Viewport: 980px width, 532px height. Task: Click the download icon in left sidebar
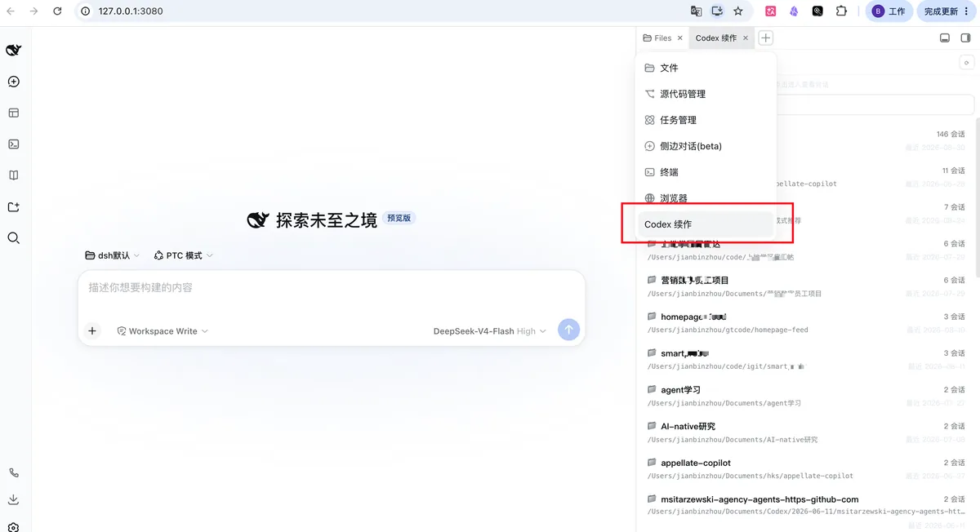(13, 500)
